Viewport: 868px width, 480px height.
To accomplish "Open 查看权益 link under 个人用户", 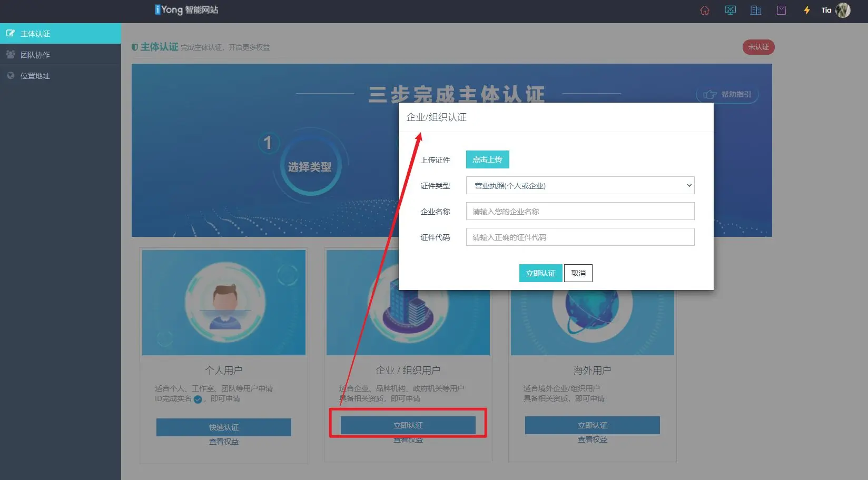I will coord(223,442).
